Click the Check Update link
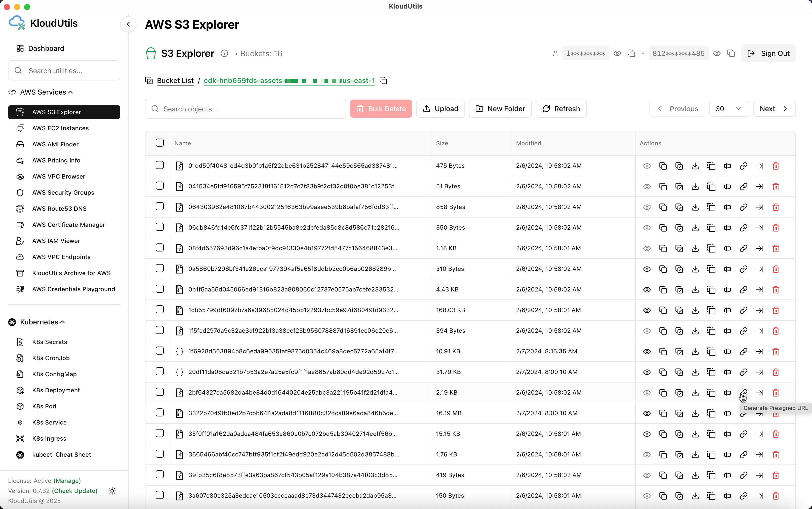The width and height of the screenshot is (812, 509). [x=75, y=491]
